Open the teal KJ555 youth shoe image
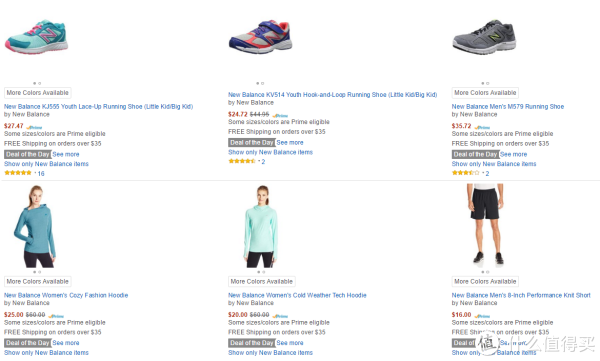This screenshot has height=361, width=600. (36, 37)
